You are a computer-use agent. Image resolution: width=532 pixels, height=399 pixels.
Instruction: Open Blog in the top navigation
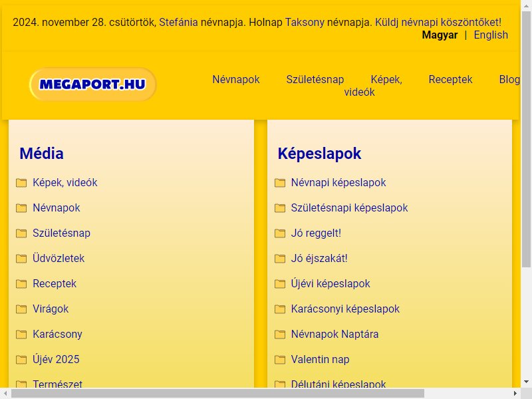click(x=509, y=79)
